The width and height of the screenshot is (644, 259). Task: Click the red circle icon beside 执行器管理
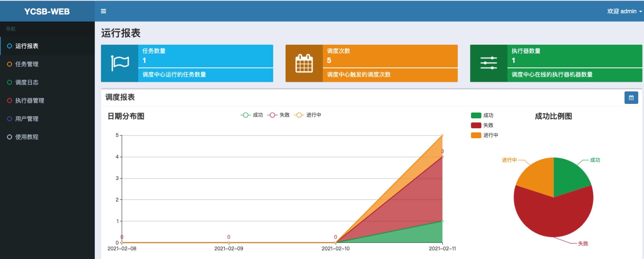pos(10,101)
